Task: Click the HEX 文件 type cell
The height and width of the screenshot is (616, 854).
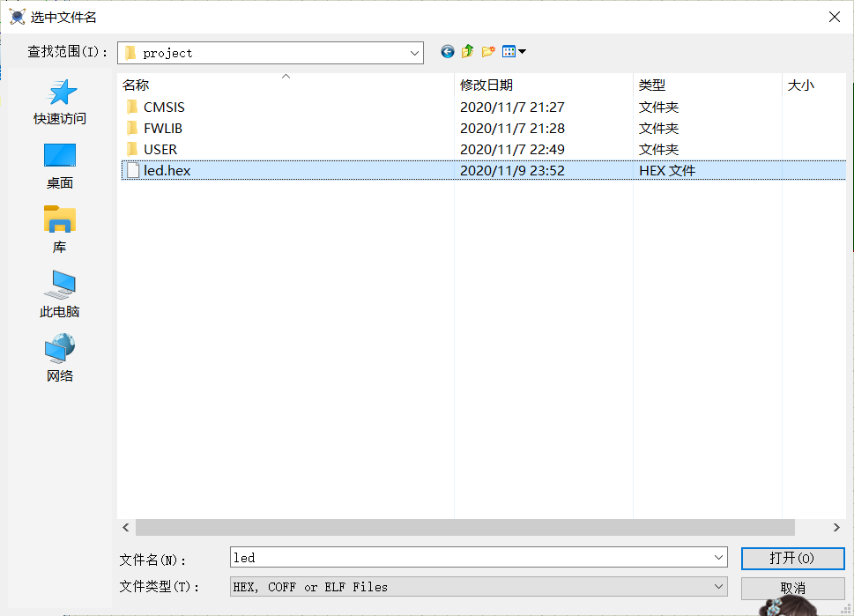Action: [x=667, y=170]
